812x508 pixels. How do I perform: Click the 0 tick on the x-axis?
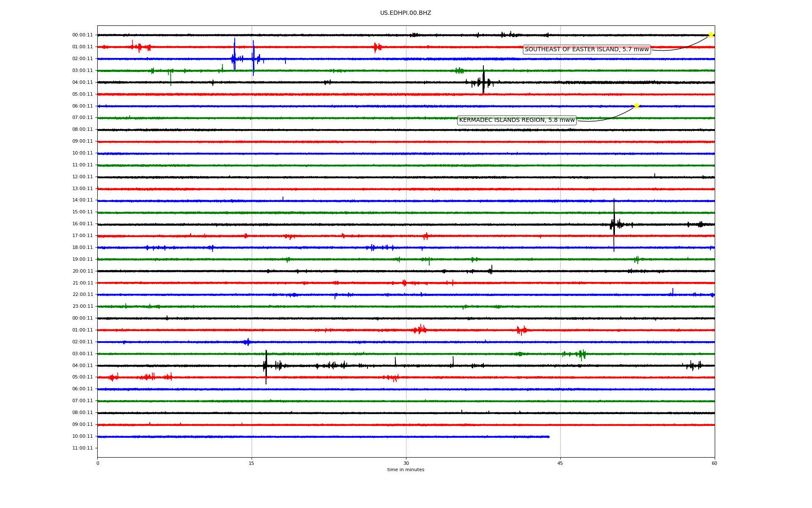coord(98,463)
